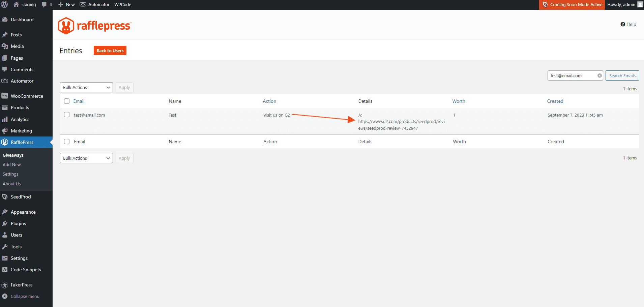Open WPCode in the admin bar
This screenshot has width=644, height=307.
tap(123, 4)
